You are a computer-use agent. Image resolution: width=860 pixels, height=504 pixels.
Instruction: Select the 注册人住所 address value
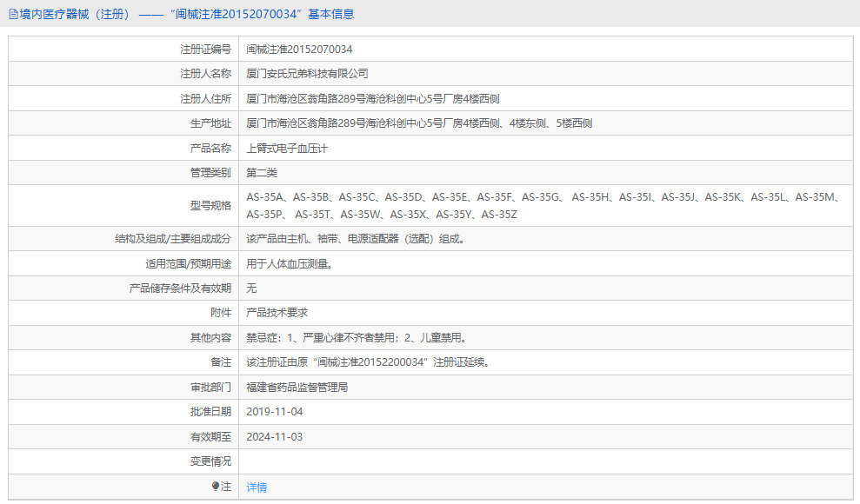click(x=373, y=98)
